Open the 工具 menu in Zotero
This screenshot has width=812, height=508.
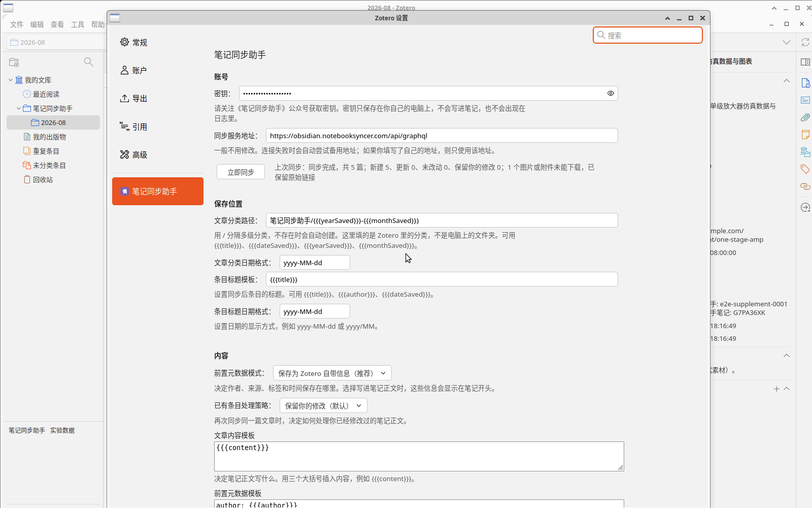(78, 24)
